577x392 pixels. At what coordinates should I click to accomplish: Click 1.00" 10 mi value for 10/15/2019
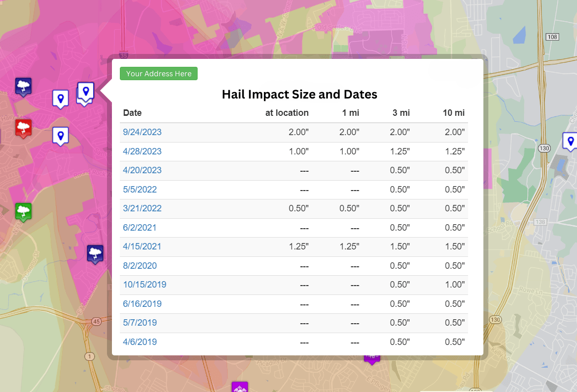(455, 285)
